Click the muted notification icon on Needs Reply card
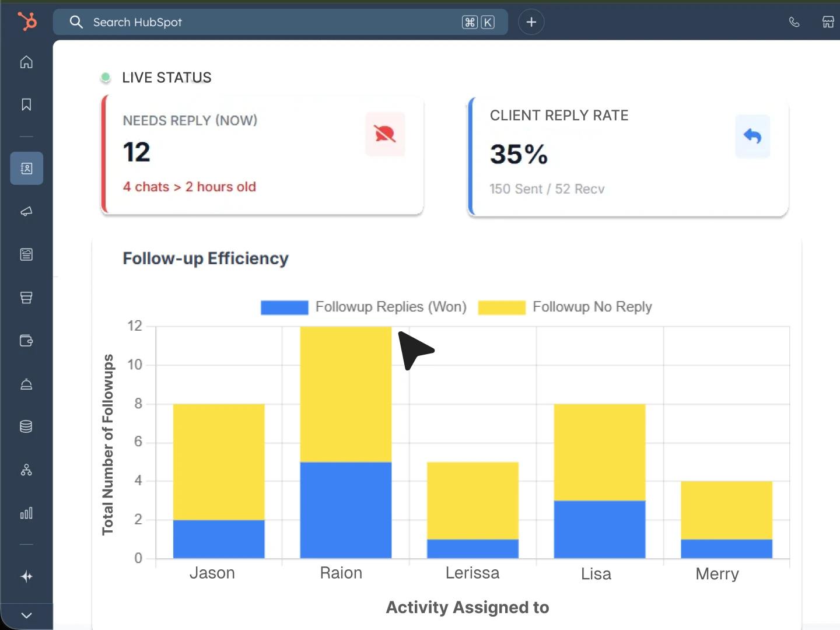 pos(385,134)
